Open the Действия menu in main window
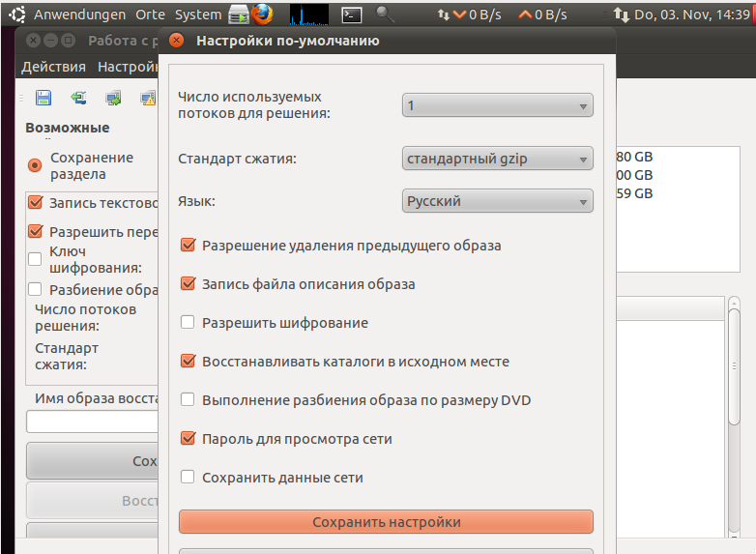Screen dimensions: 756x554 (x=53, y=67)
